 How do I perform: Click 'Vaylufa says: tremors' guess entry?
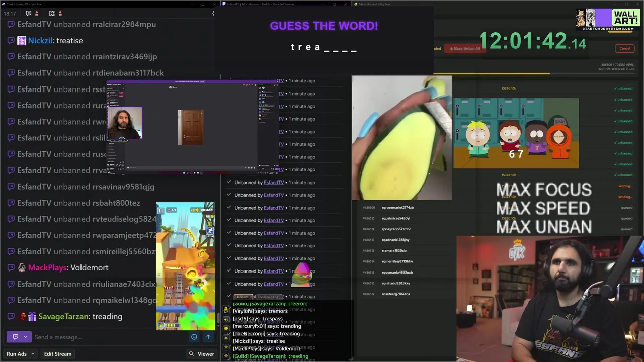(x=260, y=311)
